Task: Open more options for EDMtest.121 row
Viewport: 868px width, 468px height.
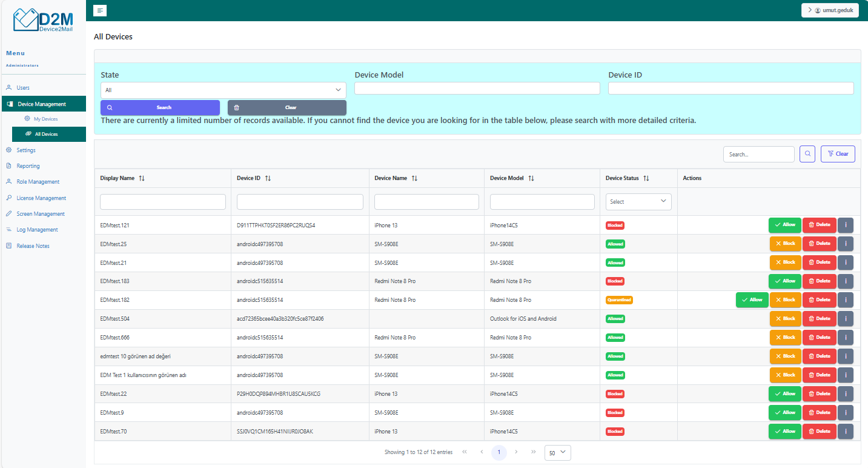Action: [845, 225]
